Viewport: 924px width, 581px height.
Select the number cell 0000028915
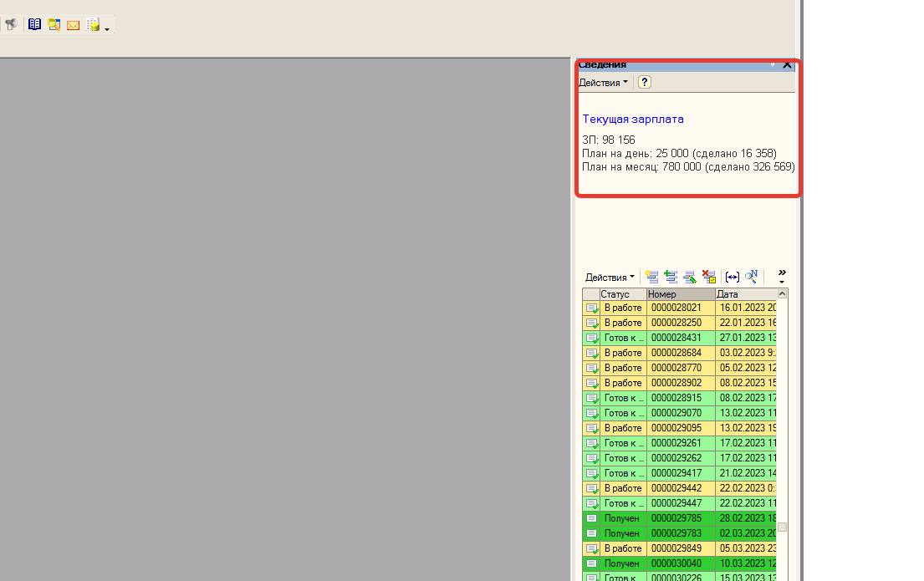click(x=681, y=398)
